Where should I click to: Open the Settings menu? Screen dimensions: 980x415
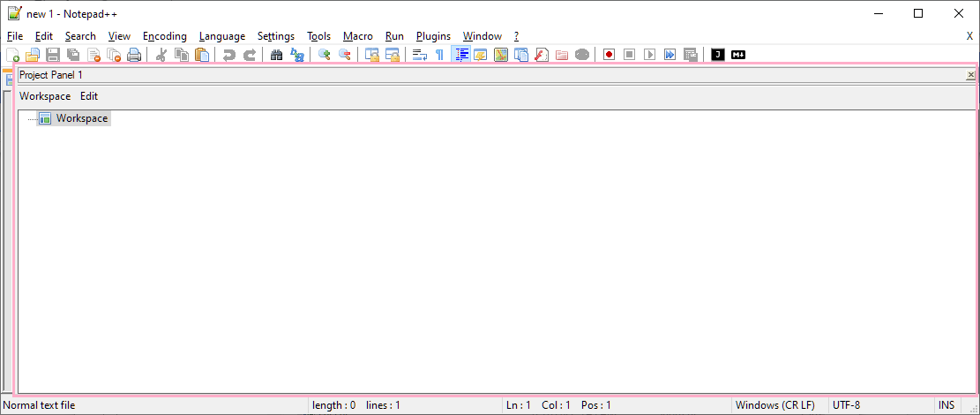pos(276,36)
